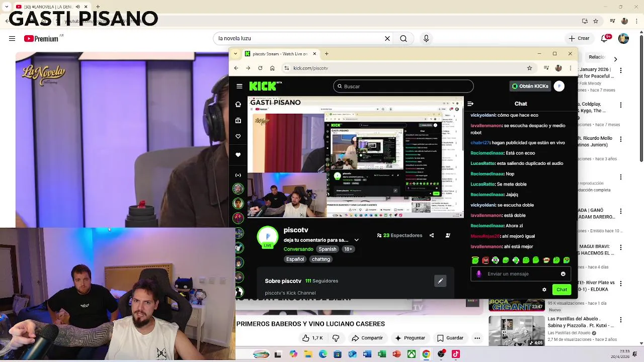The width and height of the screenshot is (644, 362).
Task: Open chabri27's profile in chat
Action: pyautogui.click(x=480, y=143)
